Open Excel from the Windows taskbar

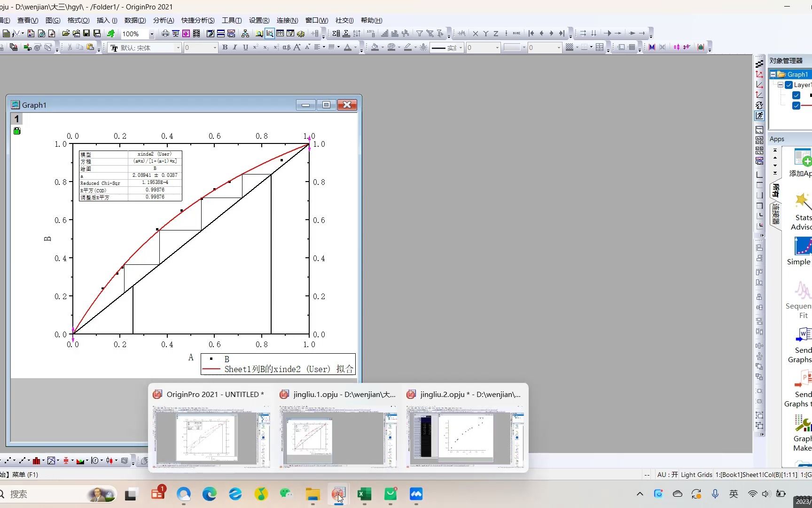click(364, 494)
